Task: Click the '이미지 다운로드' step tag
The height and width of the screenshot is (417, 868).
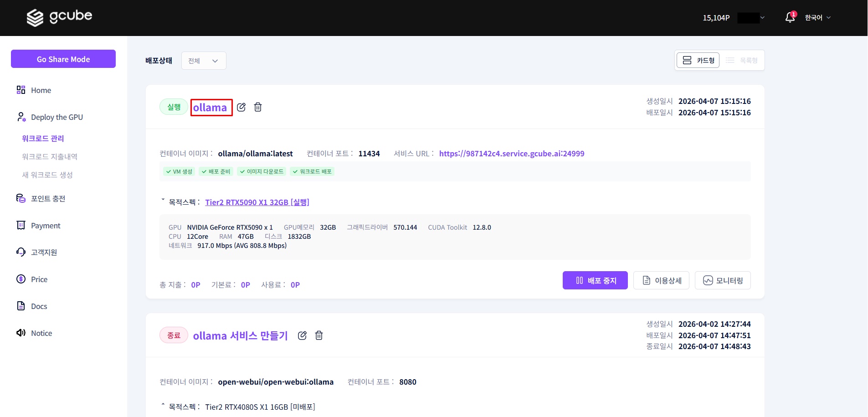Action: [262, 171]
